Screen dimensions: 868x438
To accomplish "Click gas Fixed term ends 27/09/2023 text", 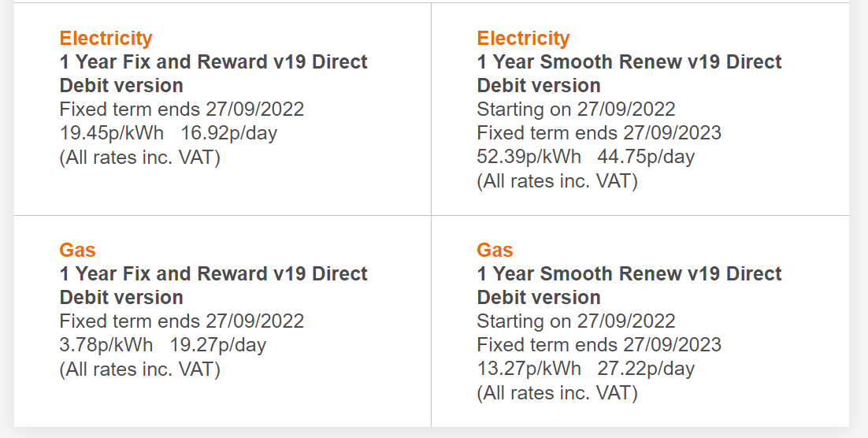I will pyautogui.click(x=599, y=345).
